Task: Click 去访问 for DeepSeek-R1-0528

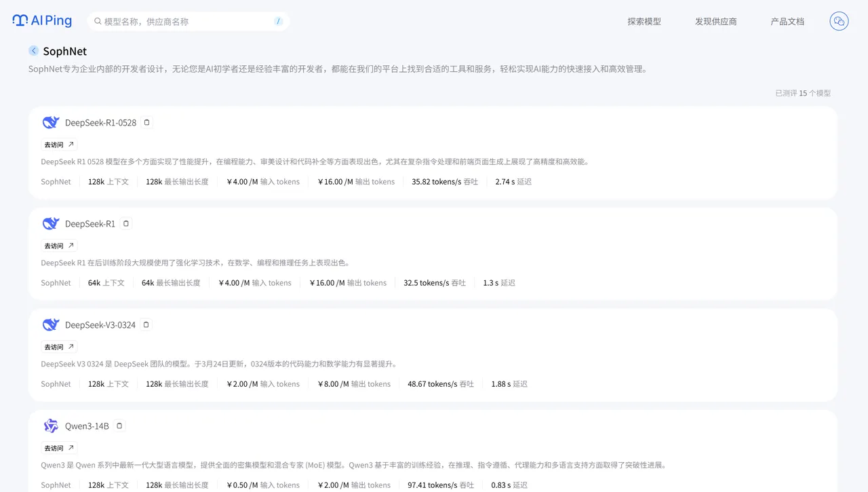Action: tap(60, 145)
